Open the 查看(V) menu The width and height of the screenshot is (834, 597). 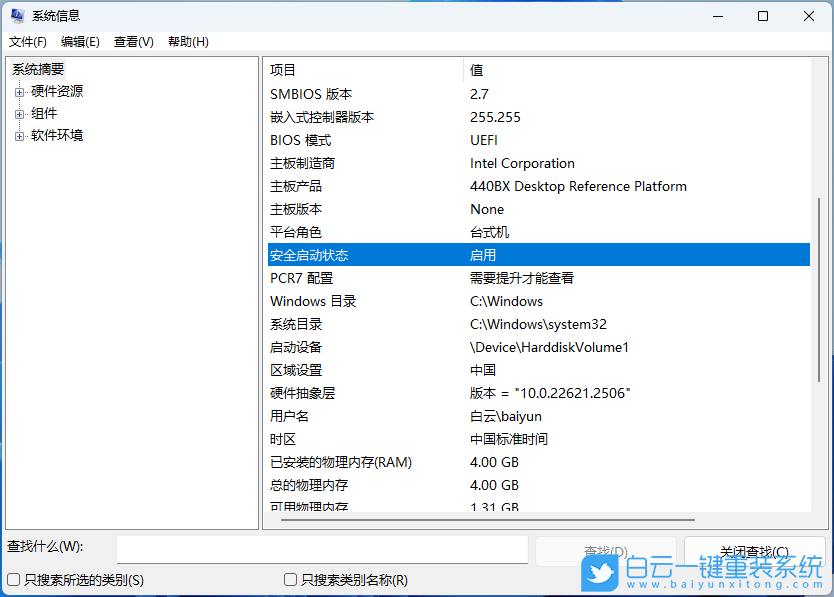pos(133,41)
